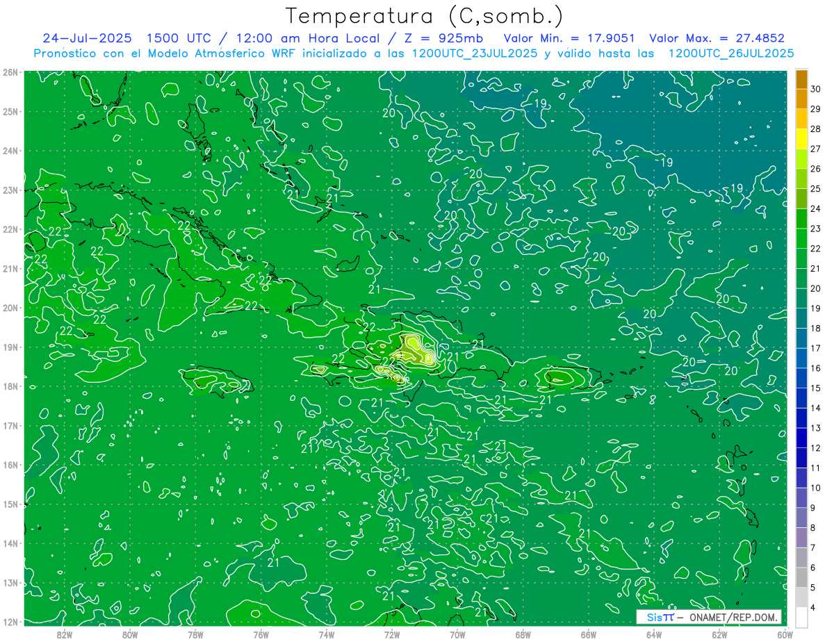The image size is (834, 644).
Task: Click the 12N latitude axis label
Action: pyautogui.click(x=10, y=622)
